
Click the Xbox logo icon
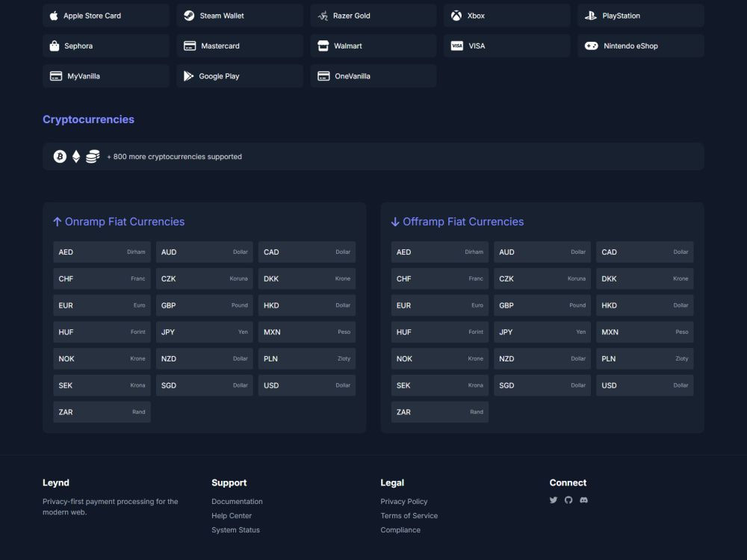pyautogui.click(x=456, y=16)
